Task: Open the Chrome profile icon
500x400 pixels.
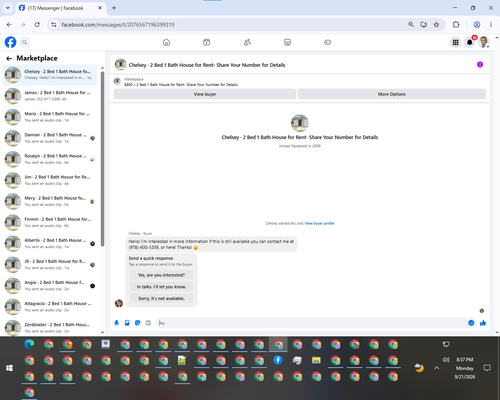Action: coord(477,25)
